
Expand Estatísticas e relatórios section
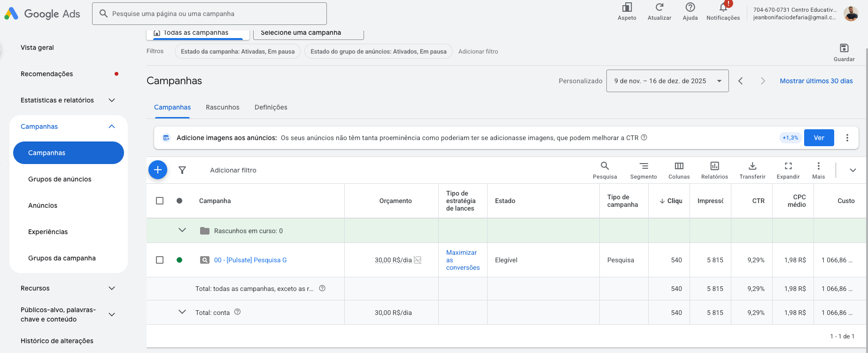pos(112,100)
